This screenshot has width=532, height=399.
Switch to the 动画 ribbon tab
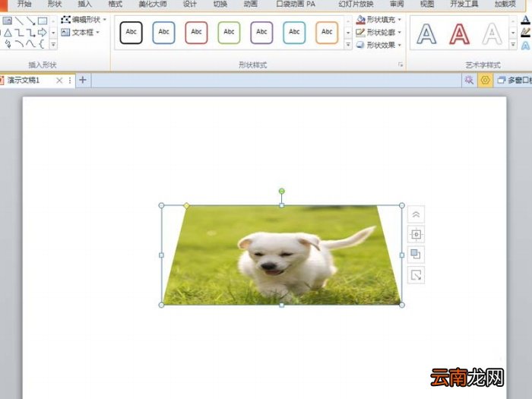click(x=251, y=4)
